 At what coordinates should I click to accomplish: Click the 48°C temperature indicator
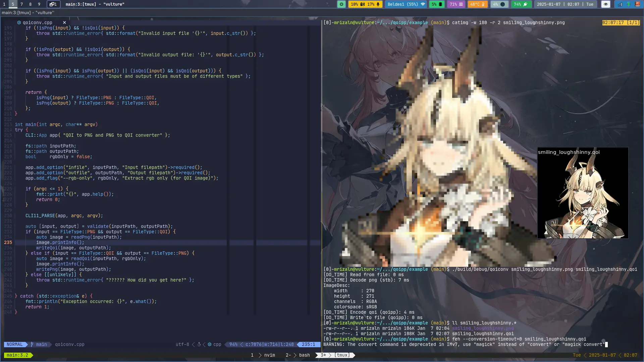pyautogui.click(x=477, y=4)
